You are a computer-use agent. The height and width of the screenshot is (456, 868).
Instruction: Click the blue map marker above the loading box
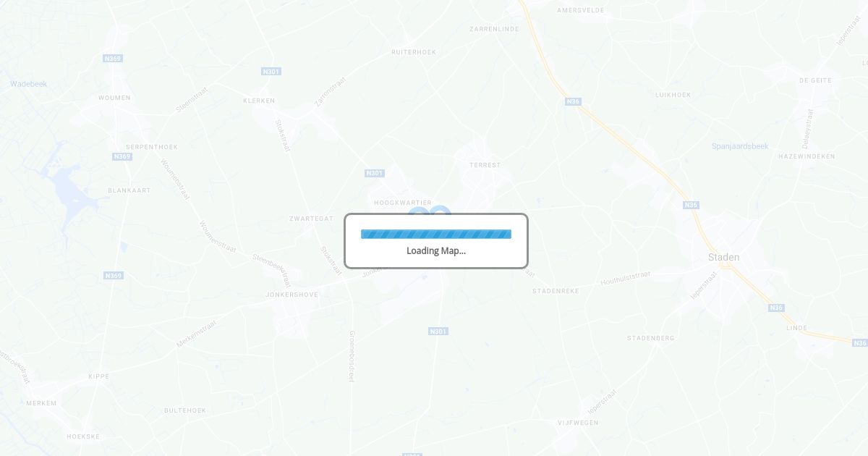click(430, 211)
